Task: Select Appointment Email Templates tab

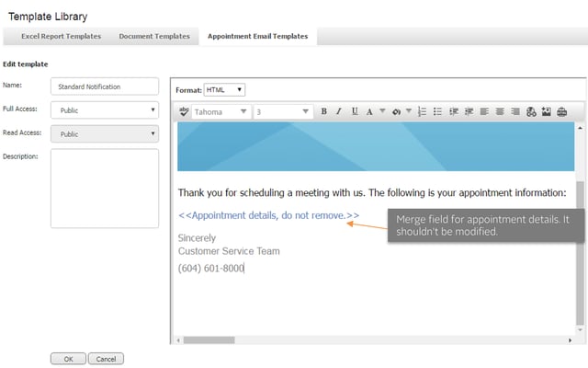Action: pos(258,36)
